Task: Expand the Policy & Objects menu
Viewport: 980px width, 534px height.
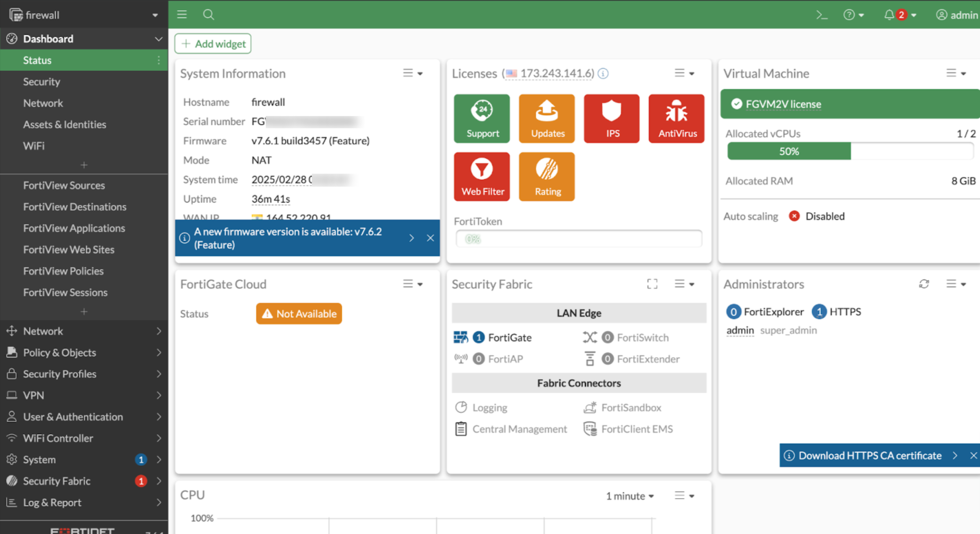Action: coord(60,352)
